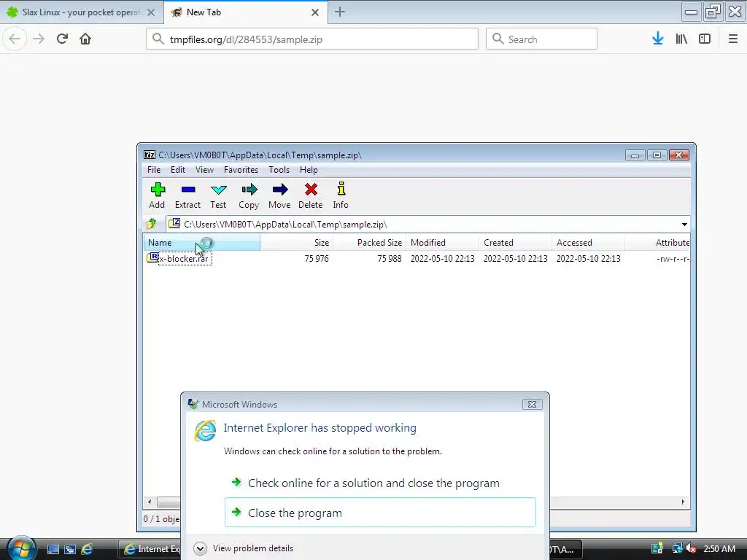
Task: Open the 7-Zip Help menu
Action: tap(309, 170)
